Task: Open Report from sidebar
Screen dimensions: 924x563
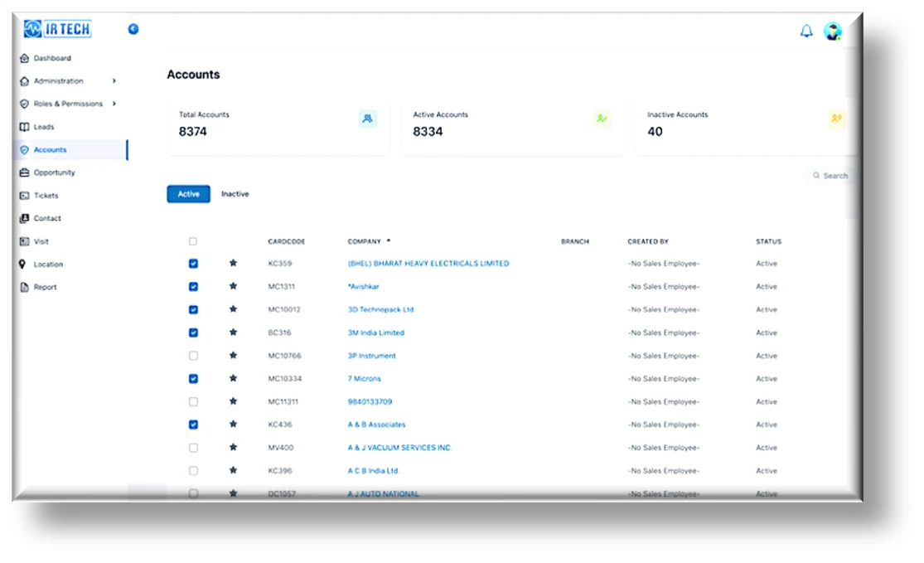Action: click(46, 287)
